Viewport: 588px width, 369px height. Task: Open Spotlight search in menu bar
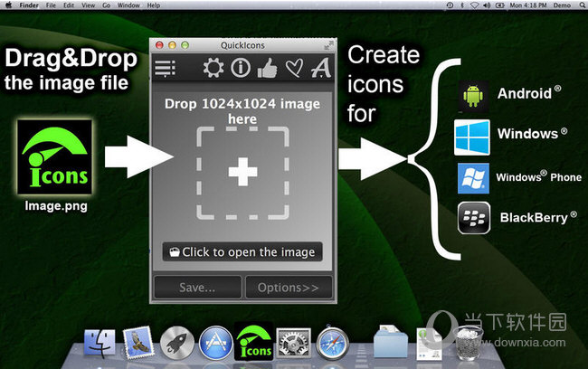(x=583, y=5)
